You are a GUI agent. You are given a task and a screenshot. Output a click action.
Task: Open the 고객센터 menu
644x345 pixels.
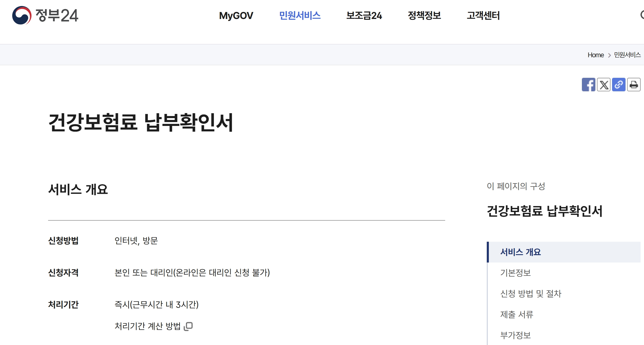483,16
